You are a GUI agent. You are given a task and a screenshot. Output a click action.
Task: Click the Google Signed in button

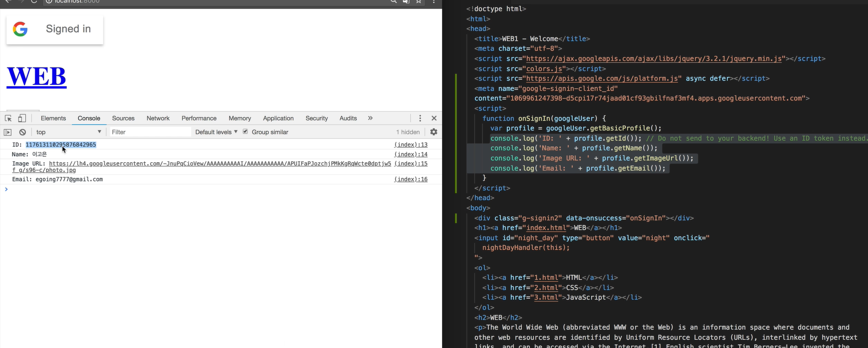55,29
